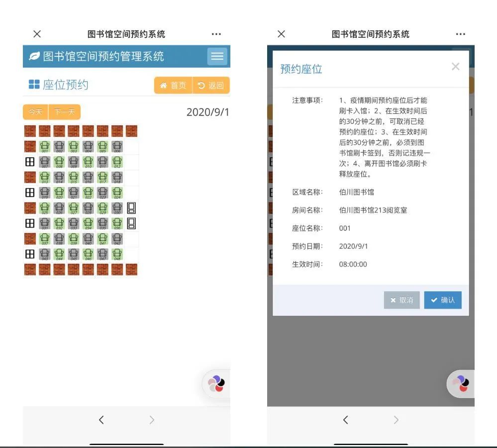Click the right chevron below the reservation dialog
Viewport: 497px width, 448px height.
pos(396,420)
